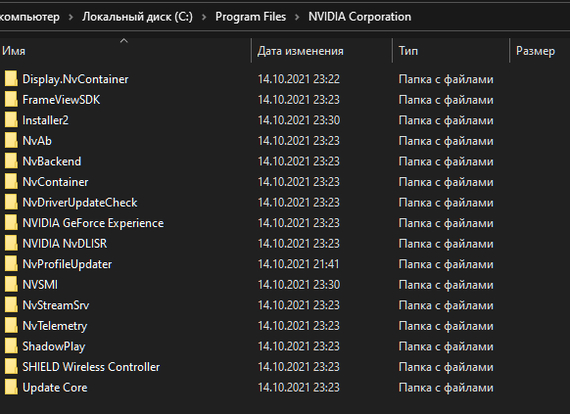Select the NvTelemetry folder name
Viewport: 570px width, 414px height.
click(55, 326)
